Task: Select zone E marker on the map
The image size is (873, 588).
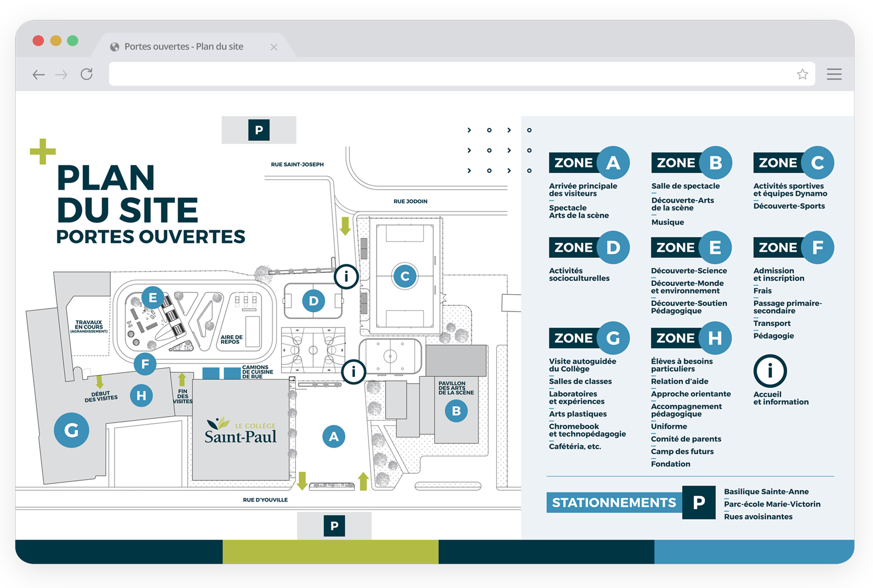Action: tap(153, 298)
